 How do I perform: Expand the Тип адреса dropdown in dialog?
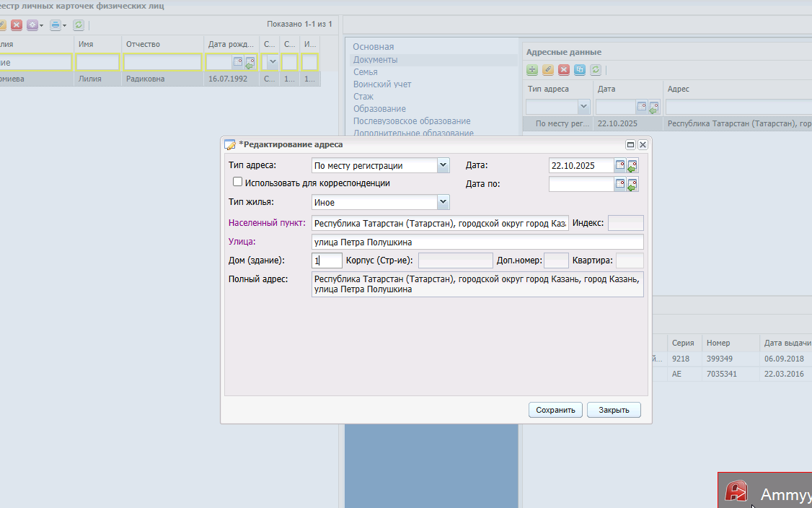click(443, 165)
